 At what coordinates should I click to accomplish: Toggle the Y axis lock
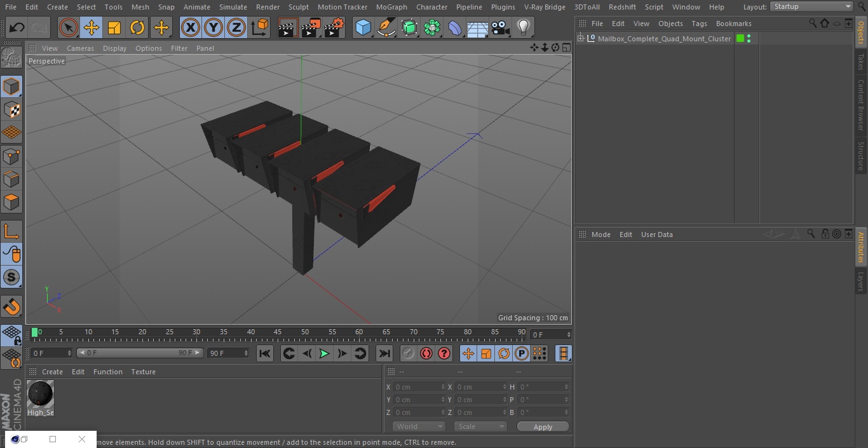click(214, 27)
